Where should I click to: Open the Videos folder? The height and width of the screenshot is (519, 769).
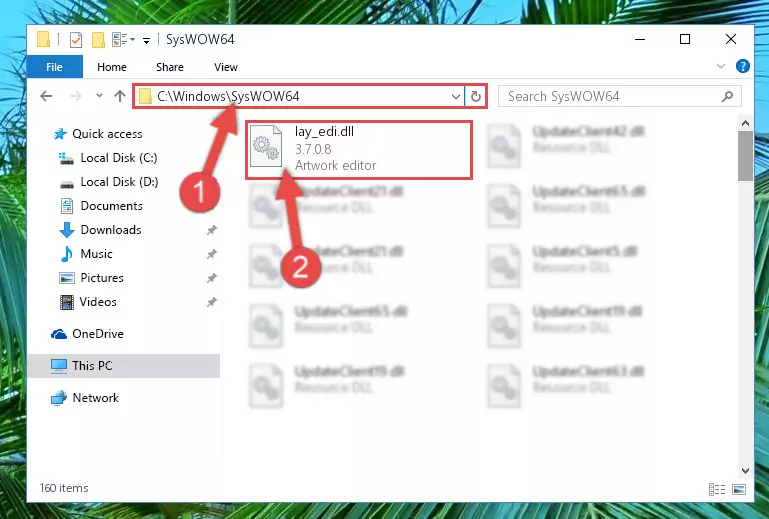[98, 302]
